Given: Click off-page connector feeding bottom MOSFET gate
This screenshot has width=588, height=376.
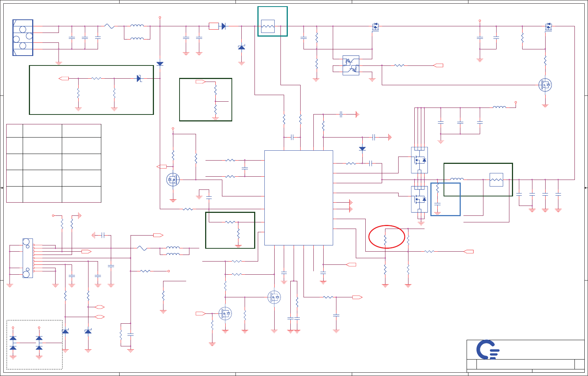Looking at the screenshot, I should click(200, 313).
